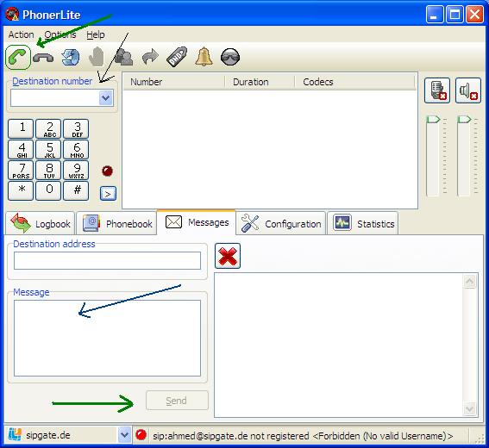
Task: Click the sunglasses anonymous call icon
Action: point(230,57)
